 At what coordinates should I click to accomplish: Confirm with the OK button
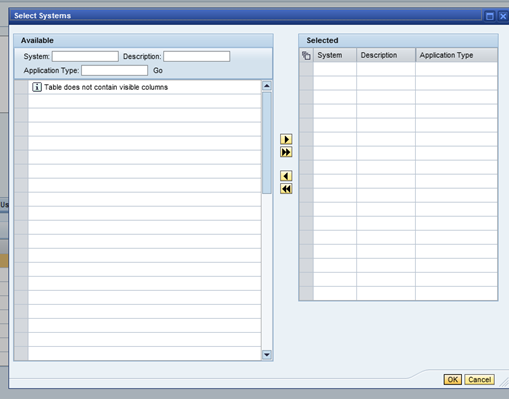[453, 379]
